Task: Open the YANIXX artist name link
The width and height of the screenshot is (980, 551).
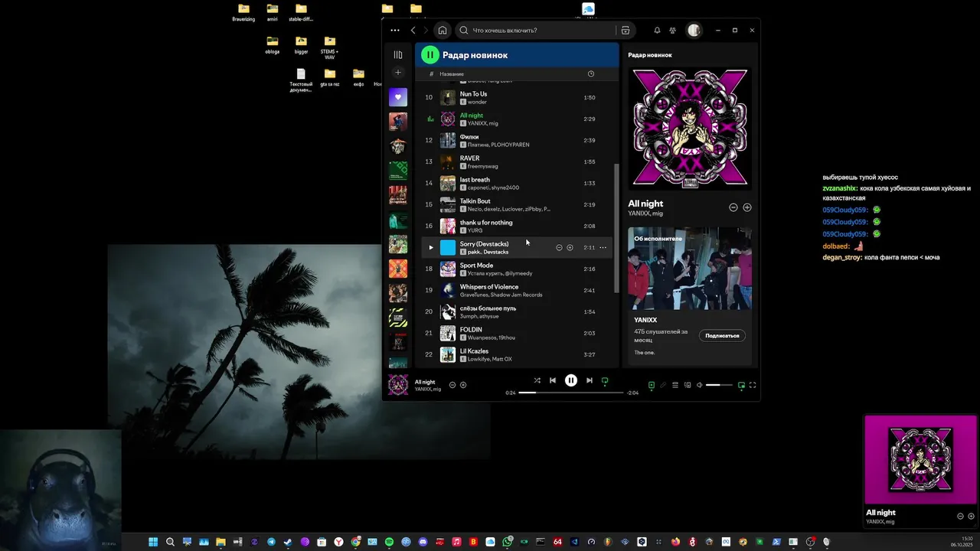Action: 645,320
